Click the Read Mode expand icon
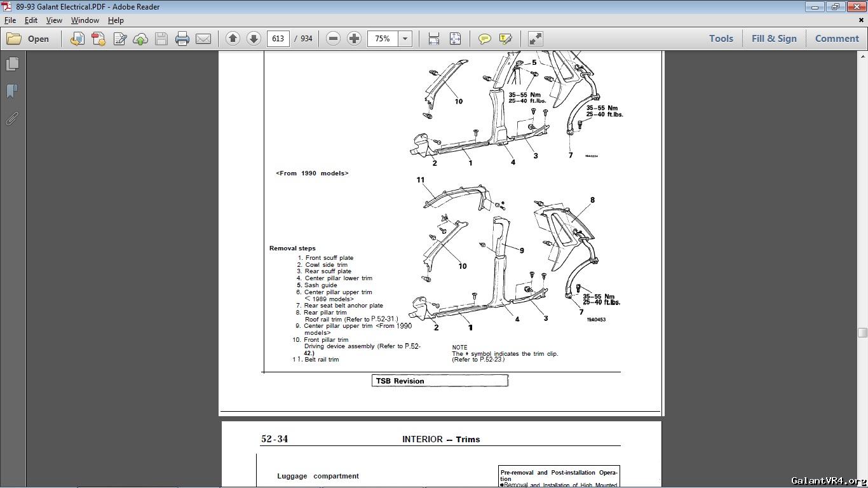 pos(536,39)
